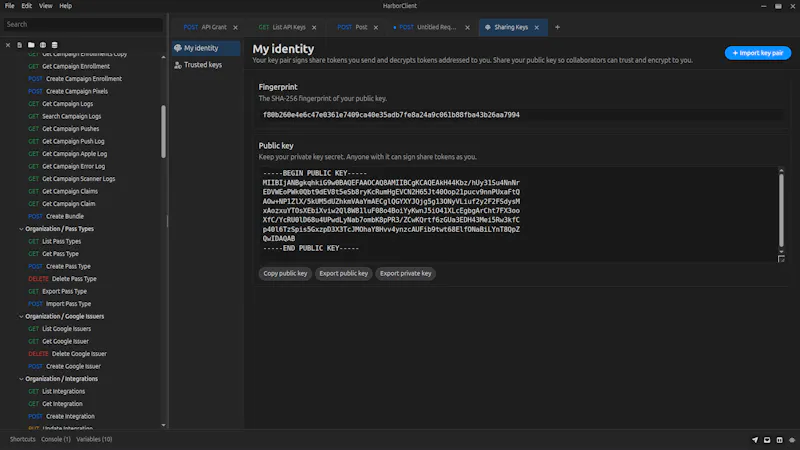Click the sidebar Search field
The width and height of the screenshot is (800, 450).
point(83,24)
